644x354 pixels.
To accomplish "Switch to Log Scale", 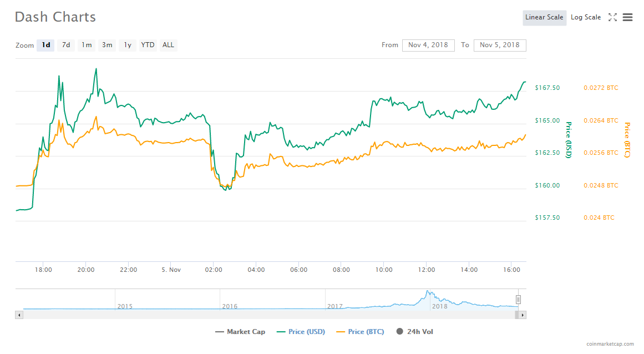I will [585, 17].
